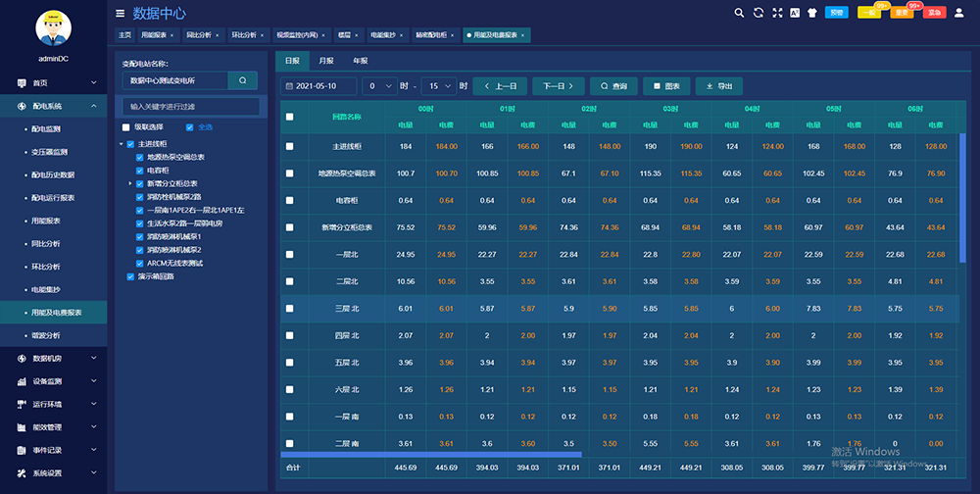Click the table horizontal scrollbar
The image size is (980, 494).
[x=431, y=455]
